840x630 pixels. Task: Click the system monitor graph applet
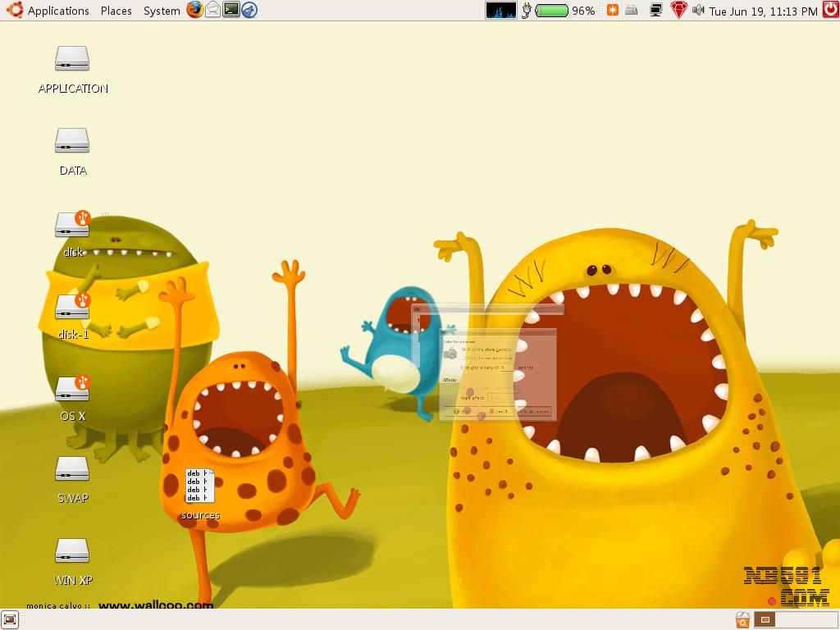pos(500,11)
